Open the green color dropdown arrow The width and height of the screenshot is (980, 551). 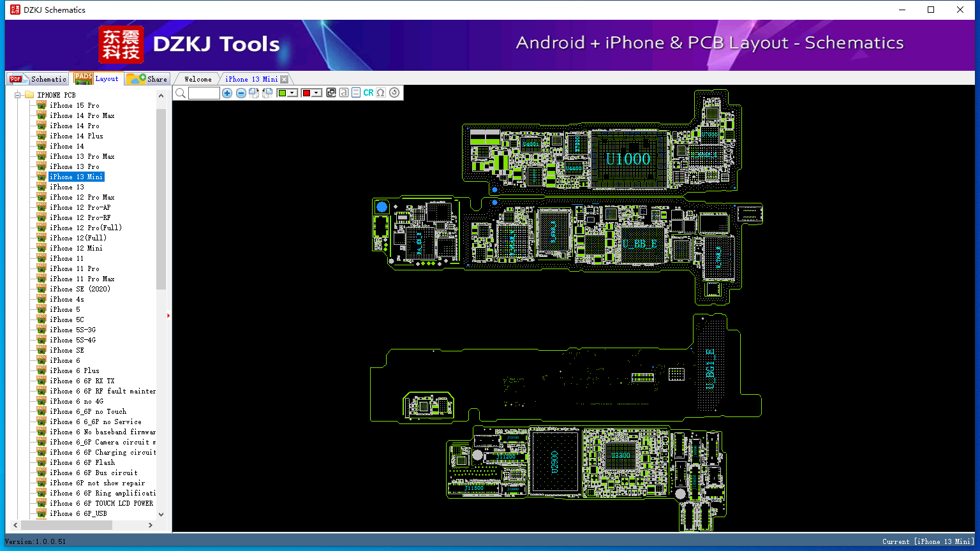pyautogui.click(x=292, y=93)
